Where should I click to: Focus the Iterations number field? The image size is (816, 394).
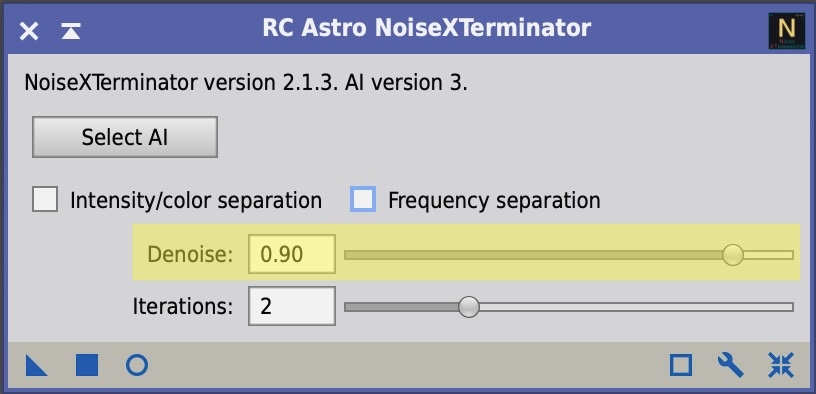pyautogui.click(x=292, y=306)
